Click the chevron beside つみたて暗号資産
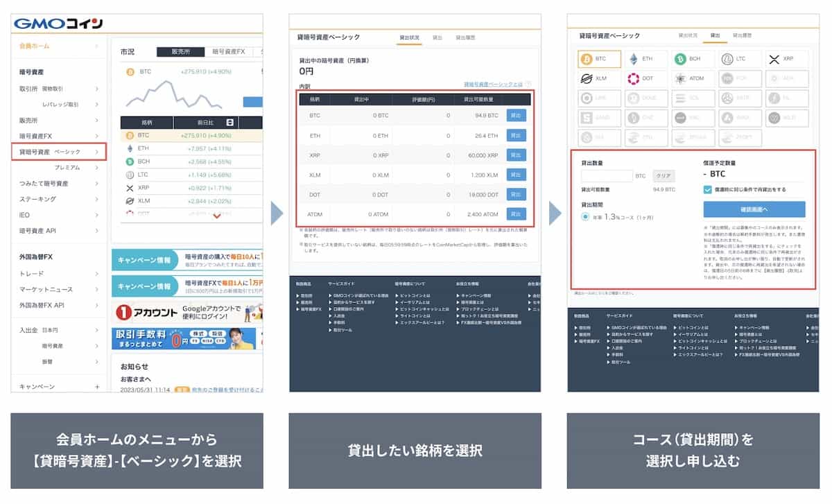Image resolution: width=832 pixels, height=504 pixels. click(x=97, y=184)
